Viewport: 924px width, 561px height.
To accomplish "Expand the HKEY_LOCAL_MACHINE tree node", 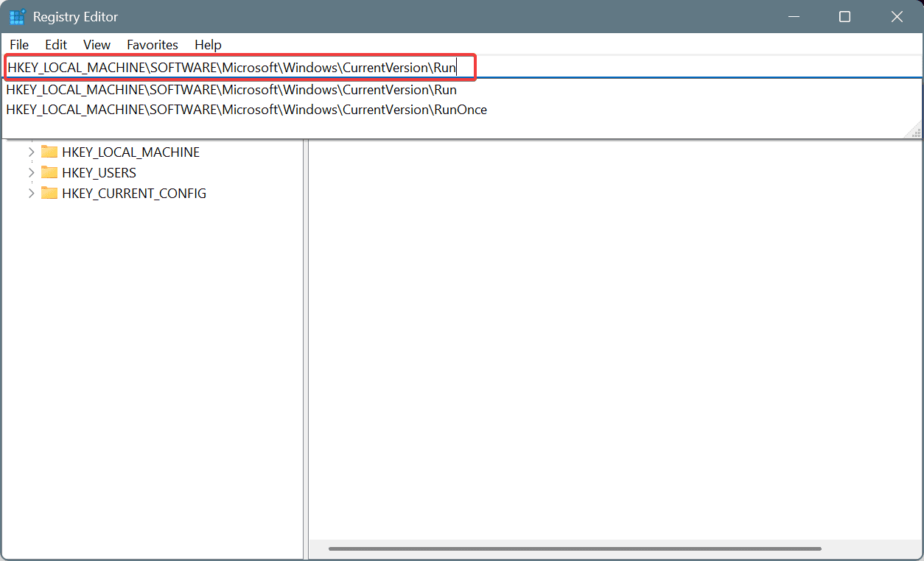I will click(31, 152).
